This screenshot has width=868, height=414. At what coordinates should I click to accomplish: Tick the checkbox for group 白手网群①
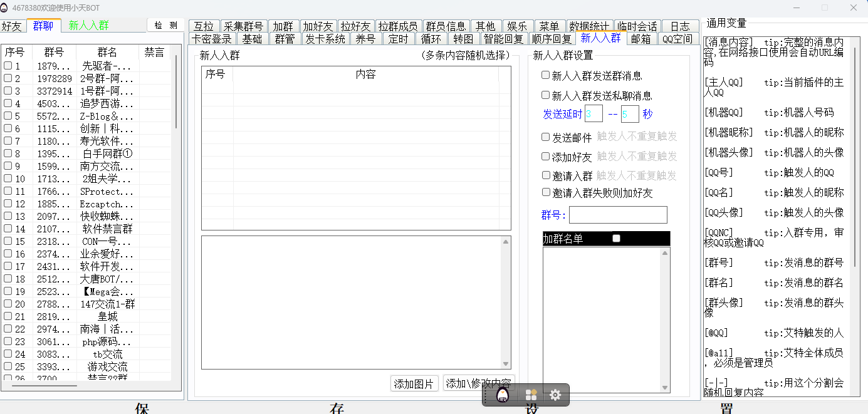[8, 153]
